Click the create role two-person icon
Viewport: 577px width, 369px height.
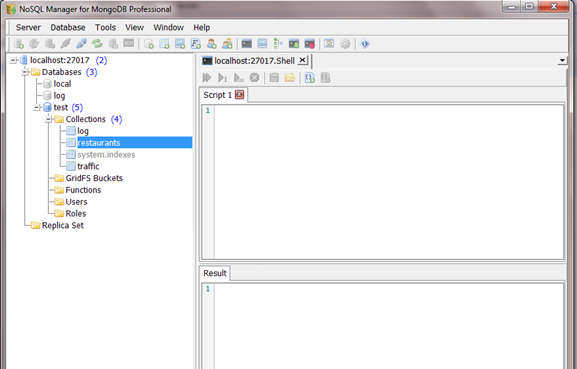[x=227, y=44]
